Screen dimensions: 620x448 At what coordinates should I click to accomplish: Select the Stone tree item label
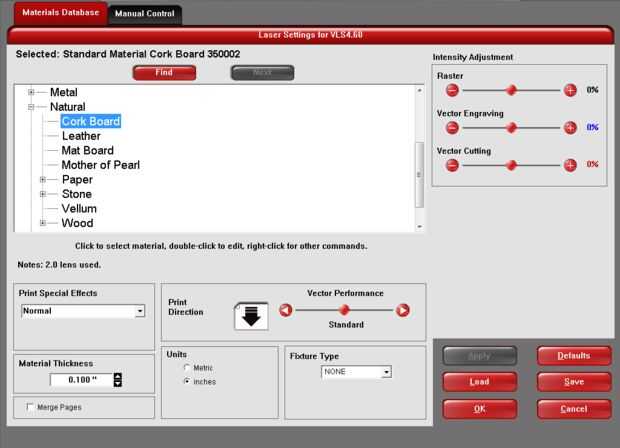point(77,194)
